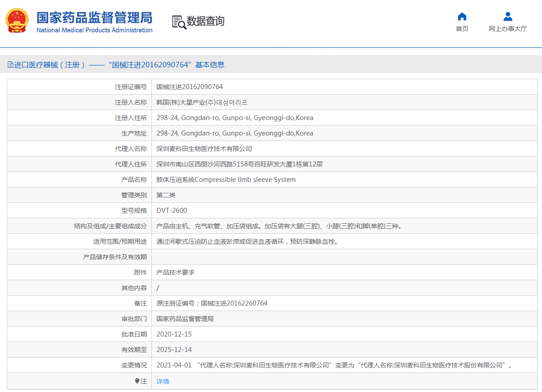Click the 数据查询 search document icon

179,22
